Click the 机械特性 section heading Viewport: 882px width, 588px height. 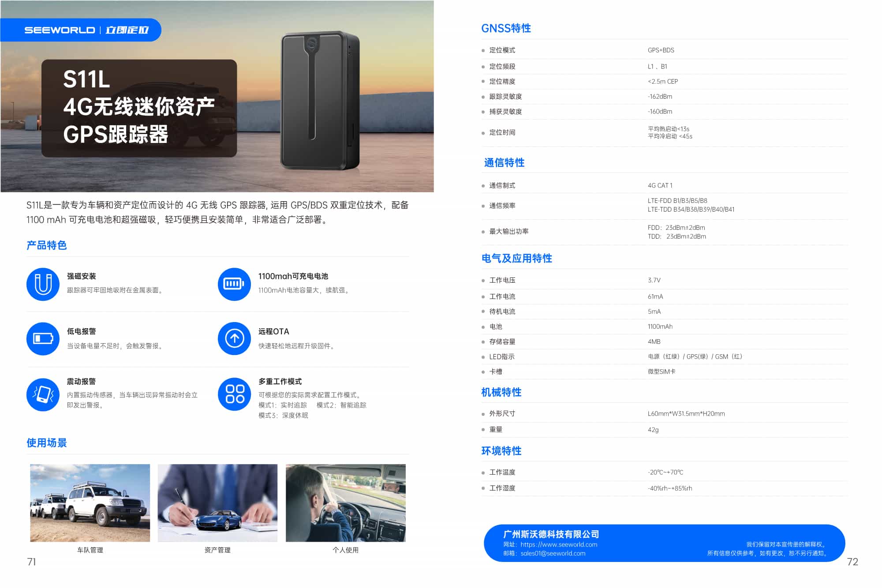(501, 392)
